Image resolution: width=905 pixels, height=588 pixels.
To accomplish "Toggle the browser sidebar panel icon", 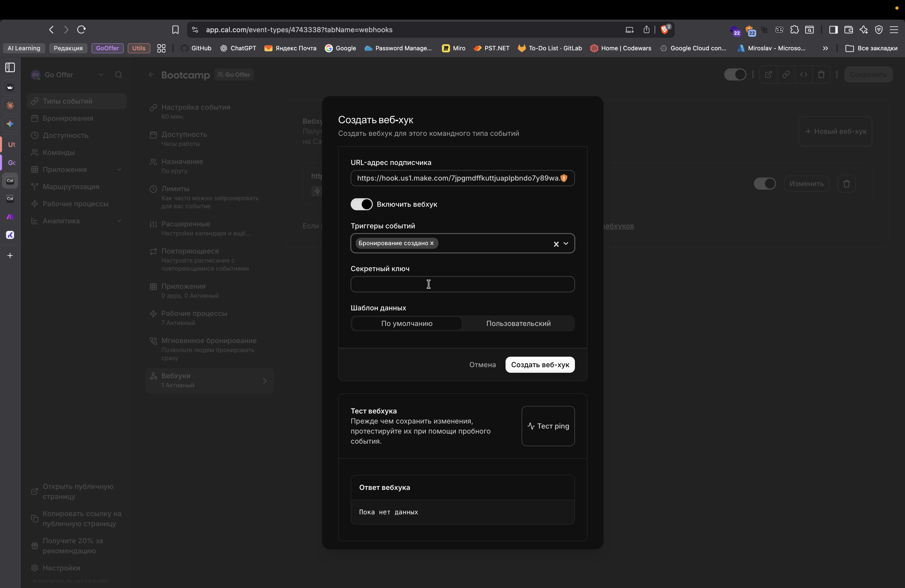I will point(833,30).
